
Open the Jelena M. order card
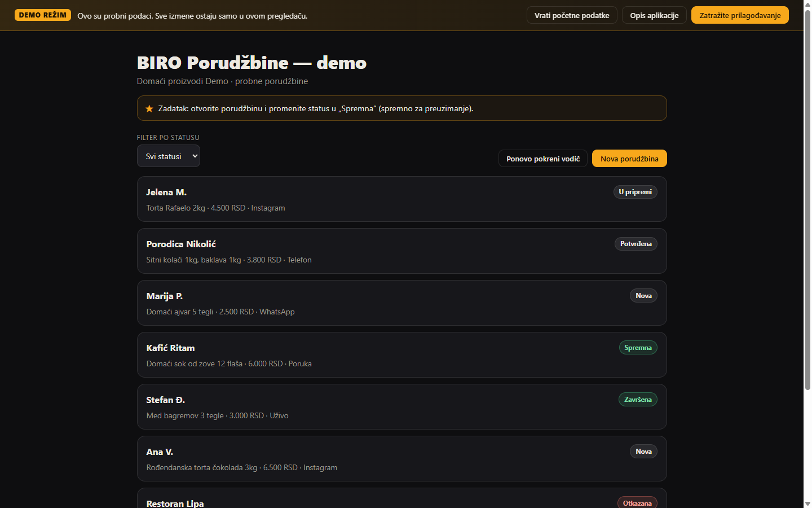point(402,199)
